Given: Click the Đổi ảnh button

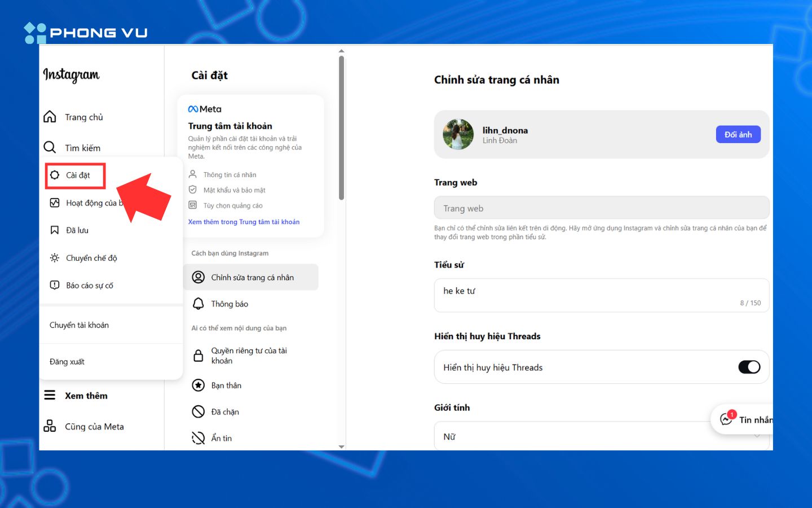Looking at the screenshot, I should (738, 134).
